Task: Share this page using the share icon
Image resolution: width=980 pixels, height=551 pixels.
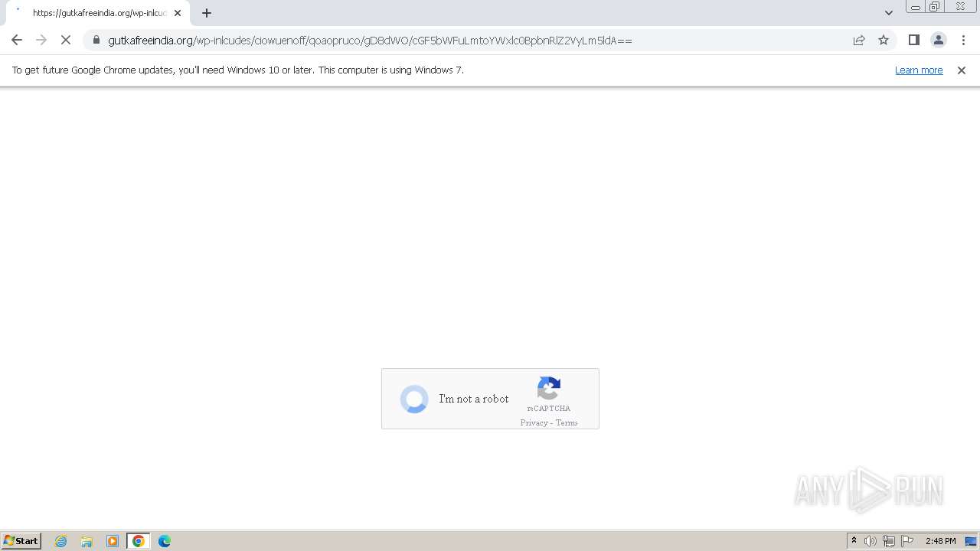Action: pyautogui.click(x=859, y=40)
